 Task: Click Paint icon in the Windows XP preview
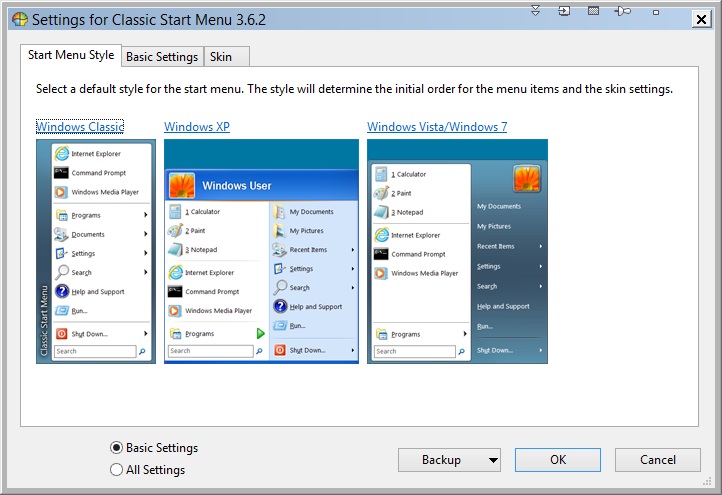(175, 230)
